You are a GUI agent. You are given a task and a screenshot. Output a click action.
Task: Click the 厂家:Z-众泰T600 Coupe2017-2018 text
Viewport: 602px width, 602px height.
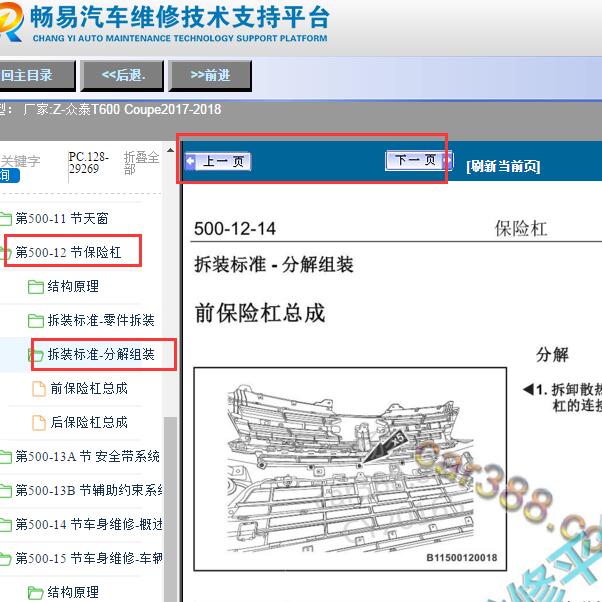[122, 110]
